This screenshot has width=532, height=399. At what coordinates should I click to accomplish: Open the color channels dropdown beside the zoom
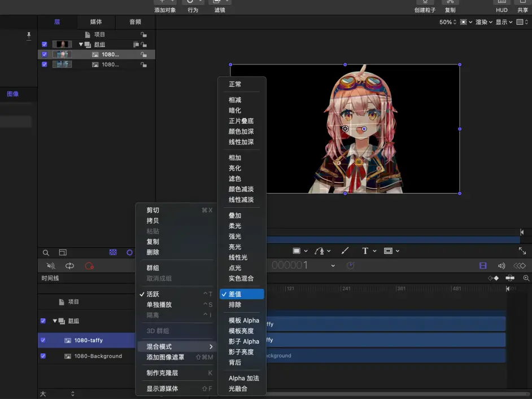click(x=466, y=22)
